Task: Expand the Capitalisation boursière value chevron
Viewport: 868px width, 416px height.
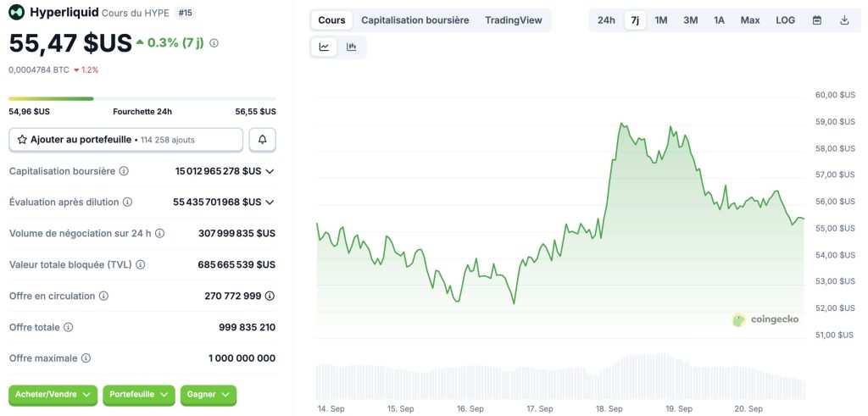Action: pyautogui.click(x=270, y=171)
